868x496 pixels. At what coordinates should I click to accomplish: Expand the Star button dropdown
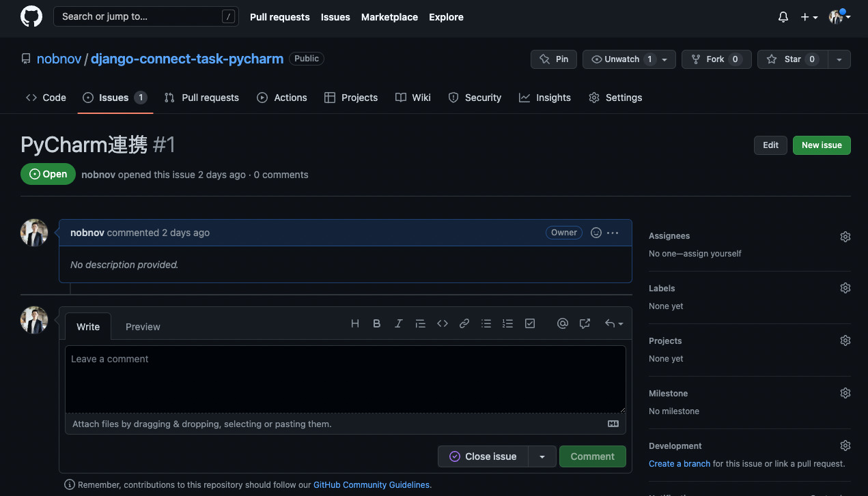click(x=839, y=59)
